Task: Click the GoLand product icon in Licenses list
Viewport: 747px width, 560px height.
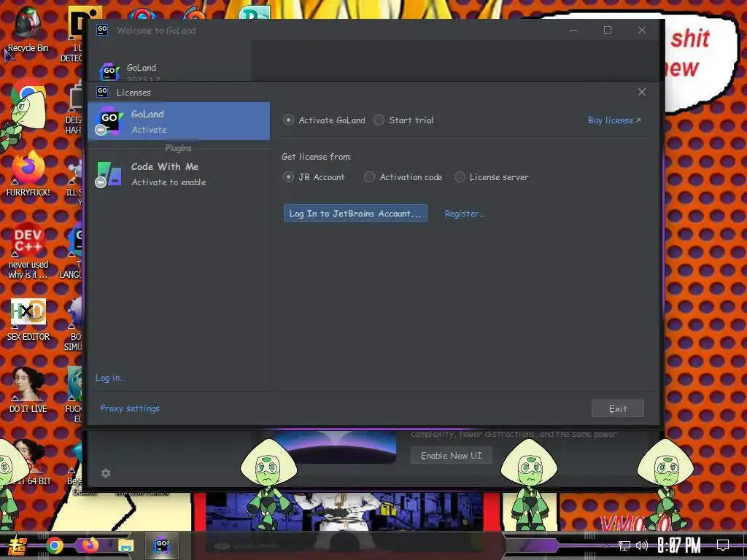Action: [x=109, y=121]
